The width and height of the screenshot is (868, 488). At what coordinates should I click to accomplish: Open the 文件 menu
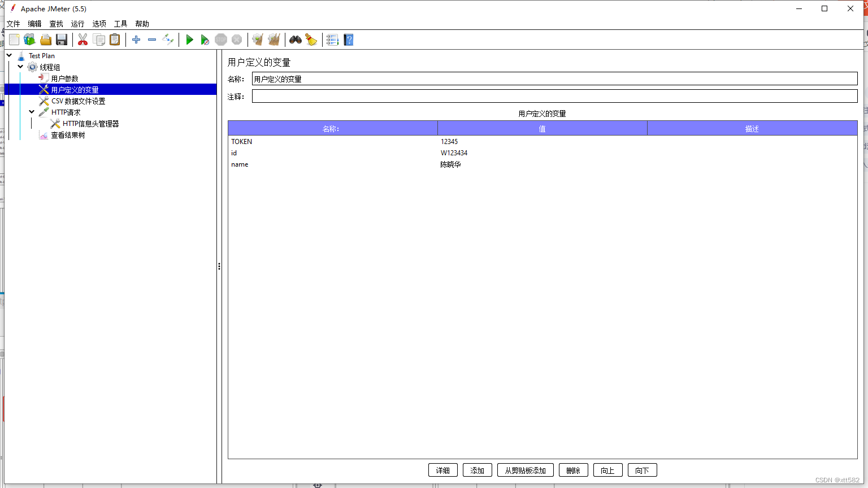point(14,24)
